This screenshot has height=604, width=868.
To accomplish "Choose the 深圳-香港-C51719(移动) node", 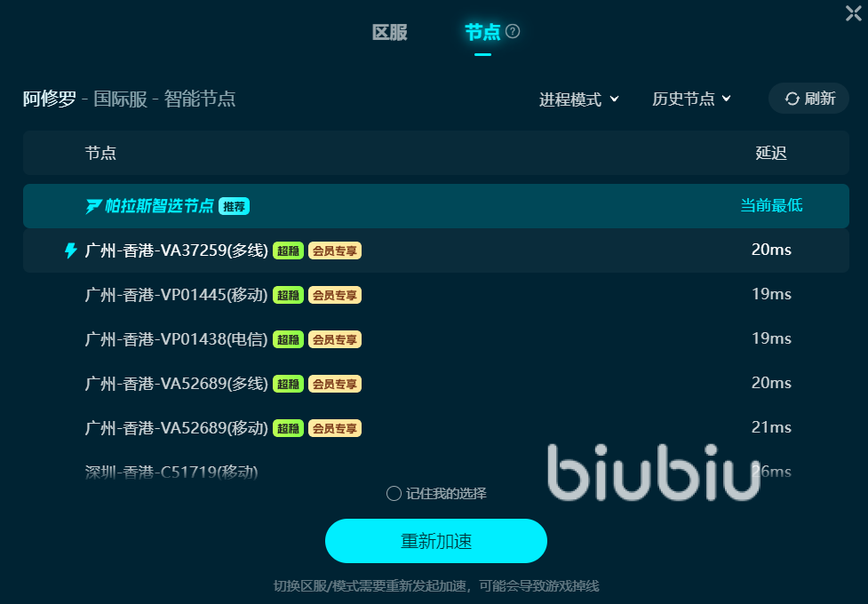I will pos(436,471).
